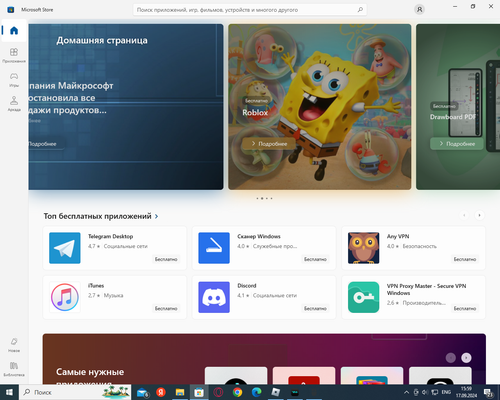Click the network icon in the system tray
This screenshot has width=500, height=400.
click(434, 392)
